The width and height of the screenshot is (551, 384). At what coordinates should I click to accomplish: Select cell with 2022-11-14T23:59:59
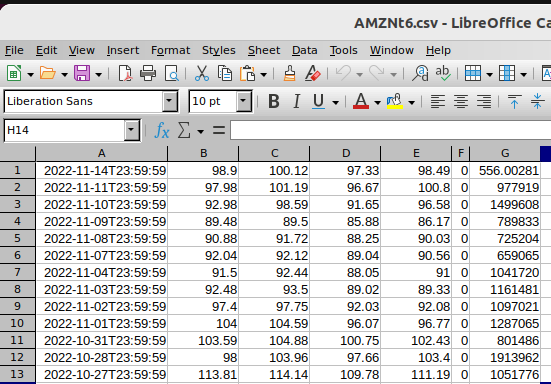click(102, 170)
